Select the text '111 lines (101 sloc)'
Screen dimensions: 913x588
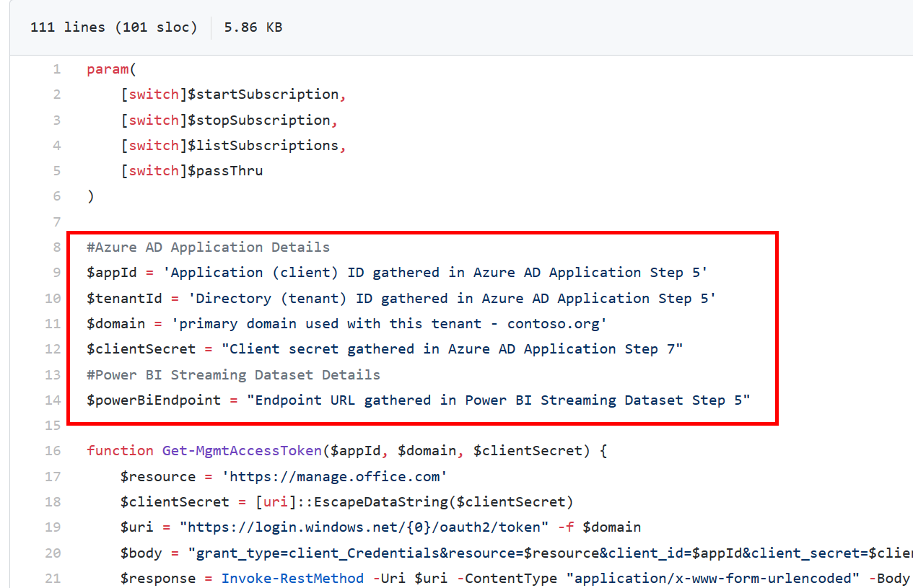[x=113, y=27]
